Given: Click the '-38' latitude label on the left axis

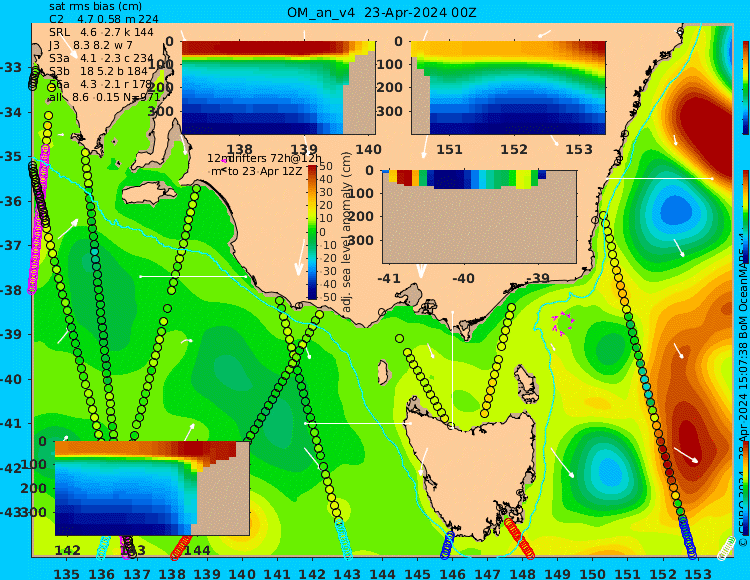Looking at the screenshot, I should [11, 290].
